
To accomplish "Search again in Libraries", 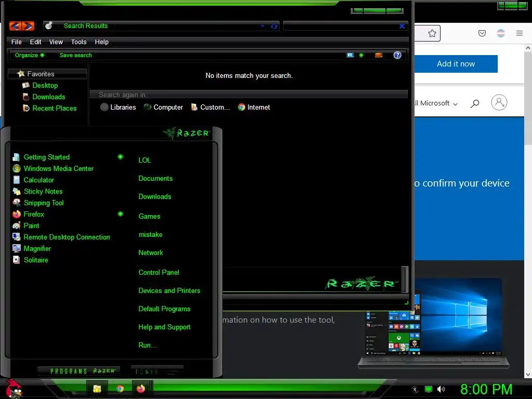I will tap(118, 107).
